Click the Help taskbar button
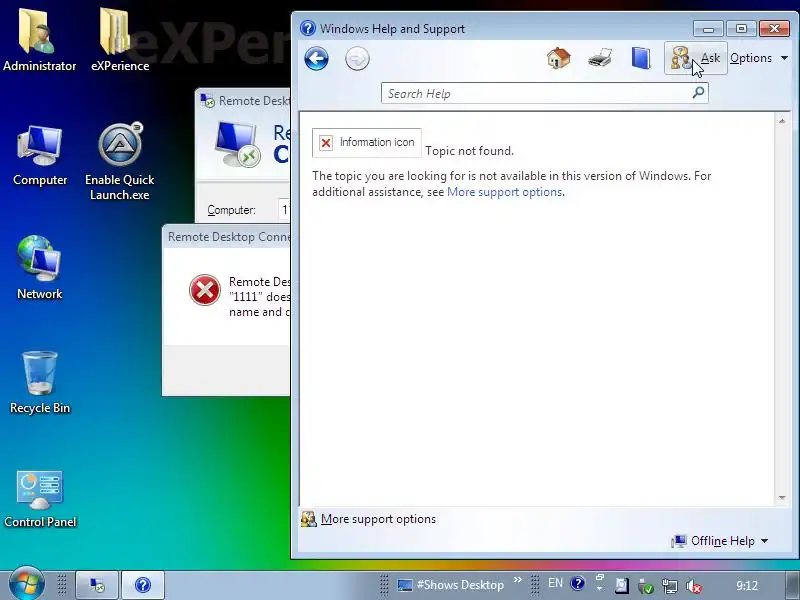The width and height of the screenshot is (800, 600). pos(143,585)
